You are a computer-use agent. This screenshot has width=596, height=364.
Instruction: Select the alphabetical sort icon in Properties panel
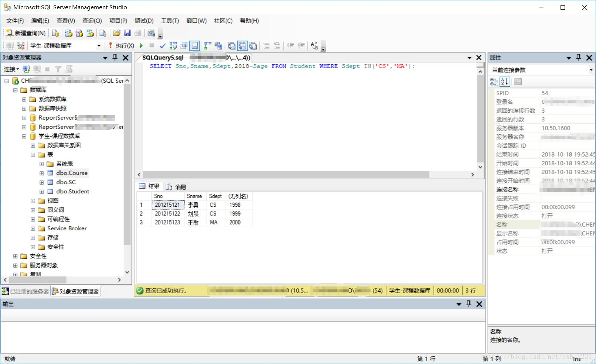coord(505,82)
